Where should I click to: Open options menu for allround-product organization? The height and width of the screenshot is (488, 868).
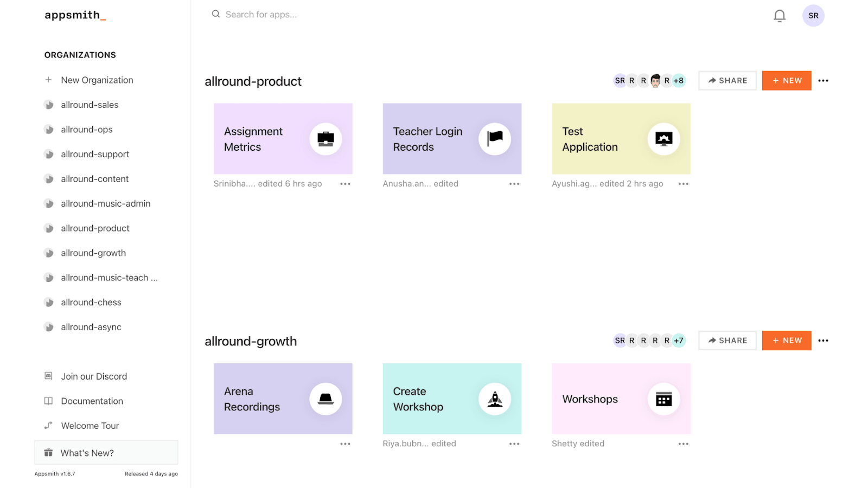(823, 81)
